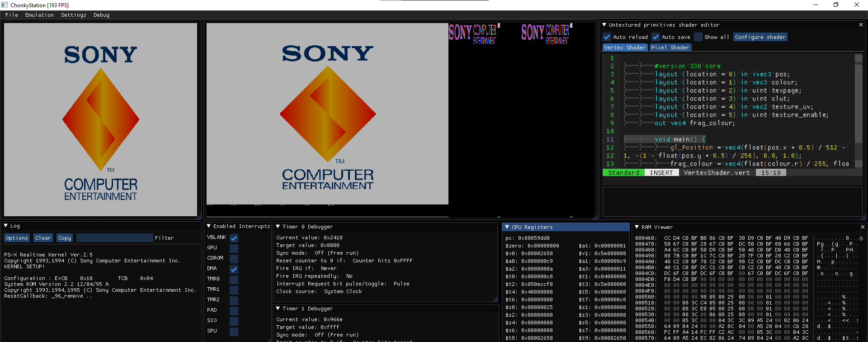Switch to the Pixel Shader tab

tap(670, 47)
